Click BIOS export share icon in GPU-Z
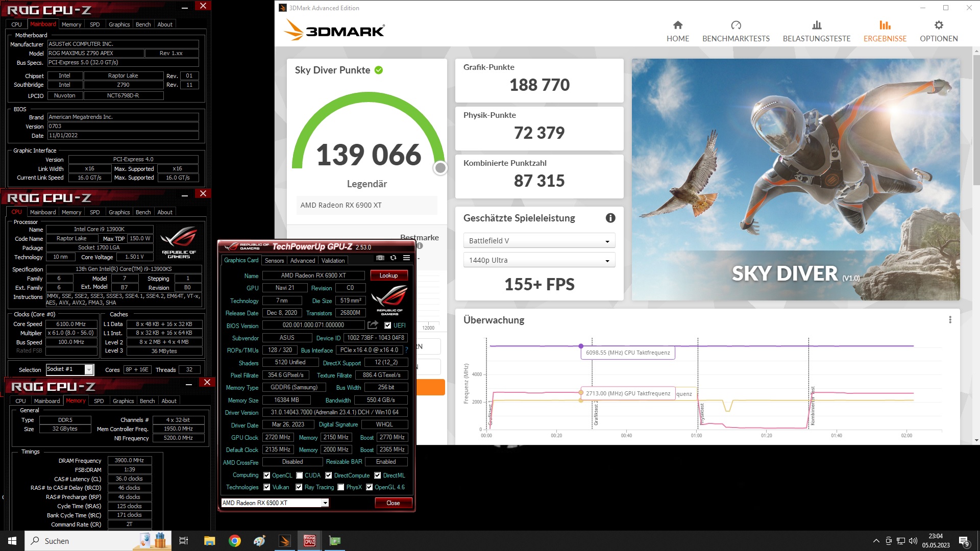This screenshot has height=551, width=980. click(x=373, y=325)
